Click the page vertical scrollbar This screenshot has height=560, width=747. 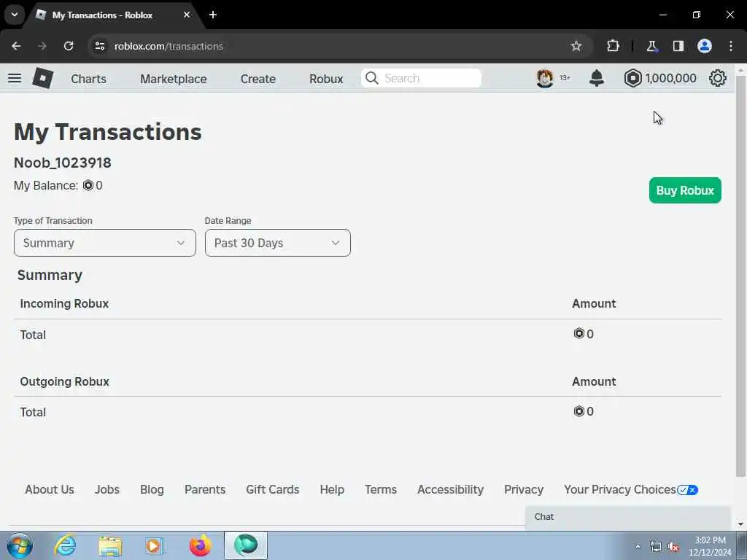click(740, 276)
